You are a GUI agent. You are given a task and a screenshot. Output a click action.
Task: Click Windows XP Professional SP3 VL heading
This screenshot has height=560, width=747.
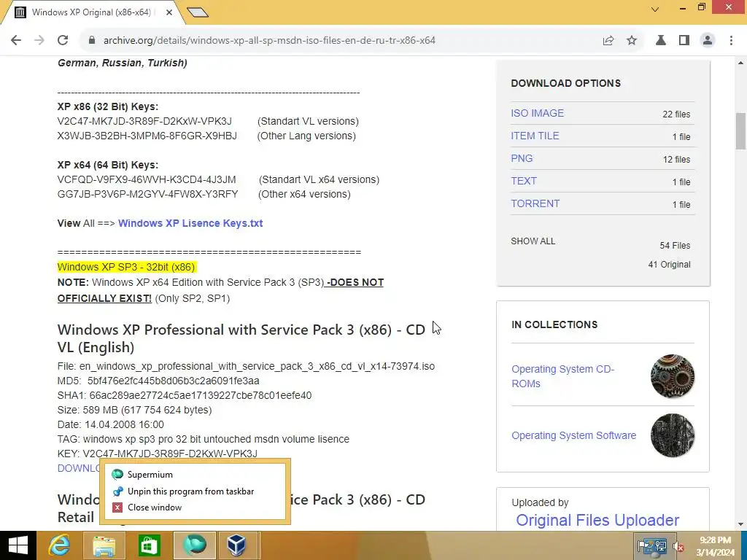click(241, 338)
